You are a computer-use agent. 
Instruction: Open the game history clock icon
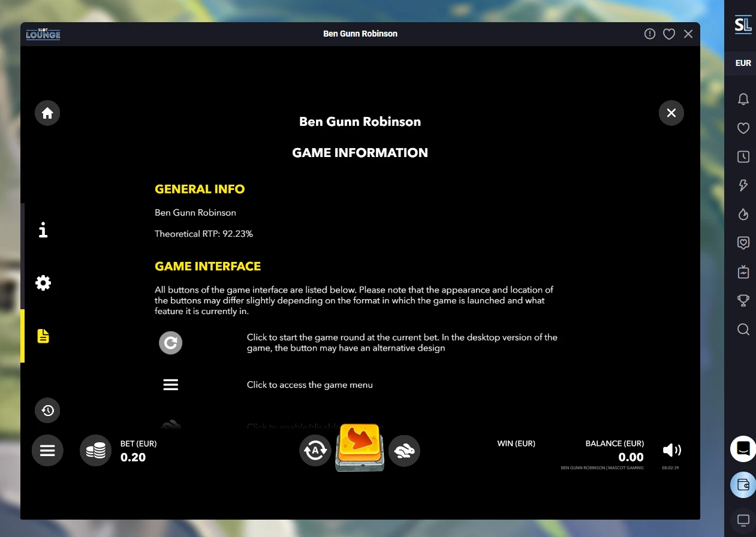(47, 411)
